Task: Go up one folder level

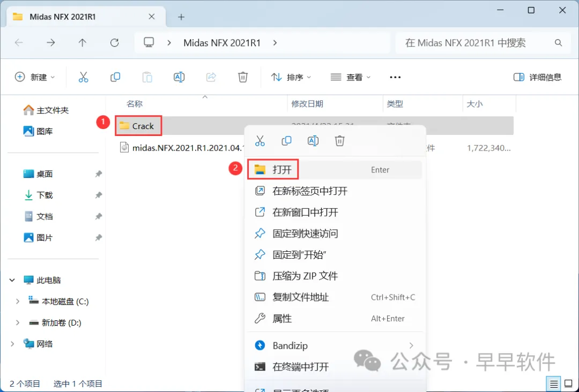Action: (x=83, y=43)
